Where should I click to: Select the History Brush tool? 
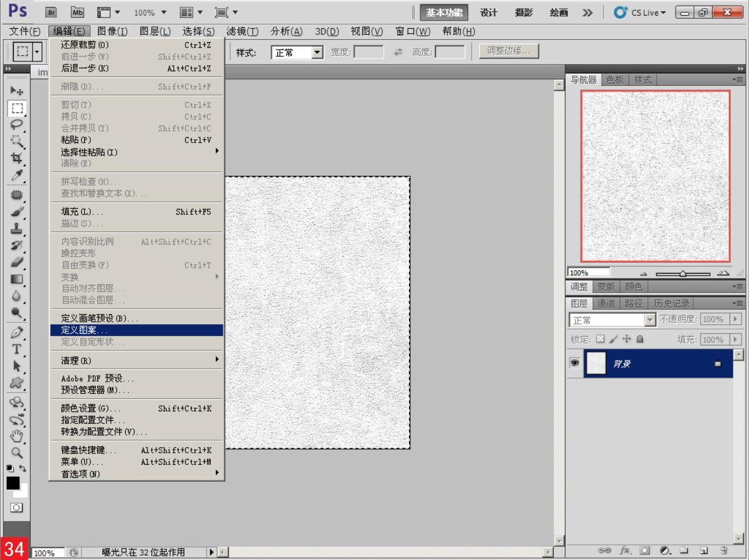click(x=17, y=245)
